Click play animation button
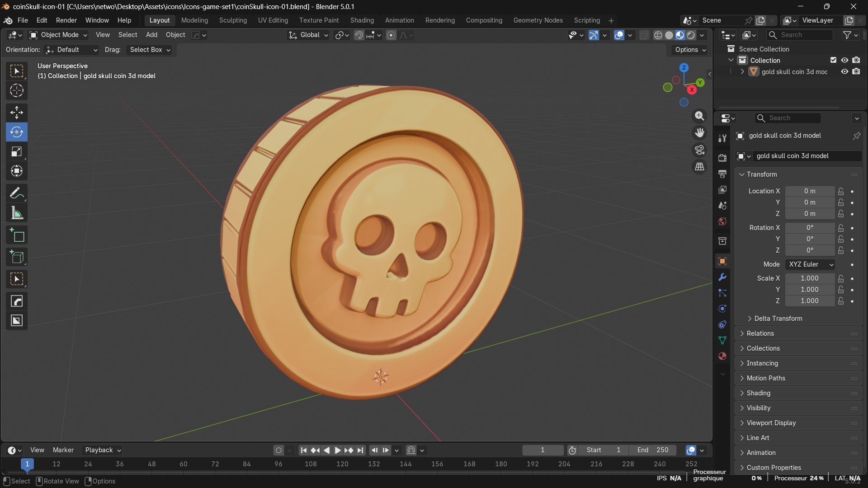Image resolution: width=868 pixels, height=488 pixels. 337,450
